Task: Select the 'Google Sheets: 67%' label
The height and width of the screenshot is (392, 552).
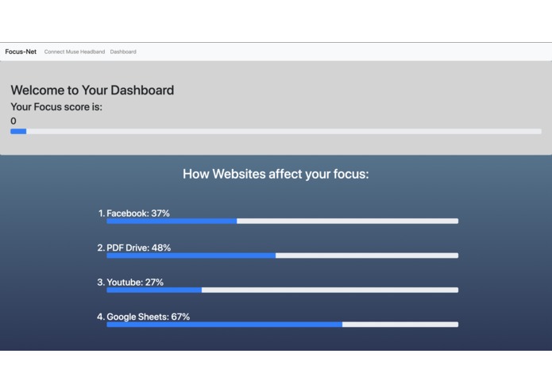Action: 149,317
